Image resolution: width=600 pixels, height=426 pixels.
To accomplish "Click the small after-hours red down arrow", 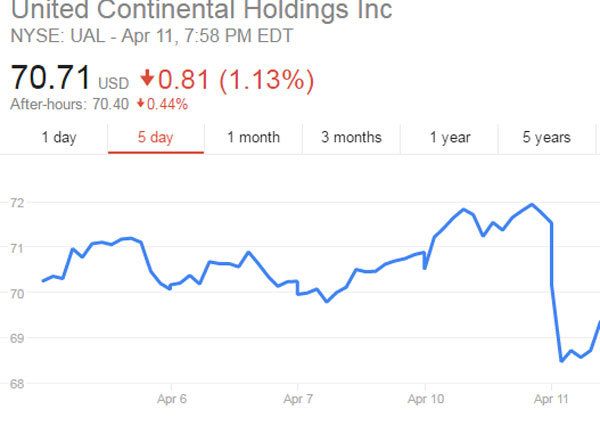I will coord(141,104).
